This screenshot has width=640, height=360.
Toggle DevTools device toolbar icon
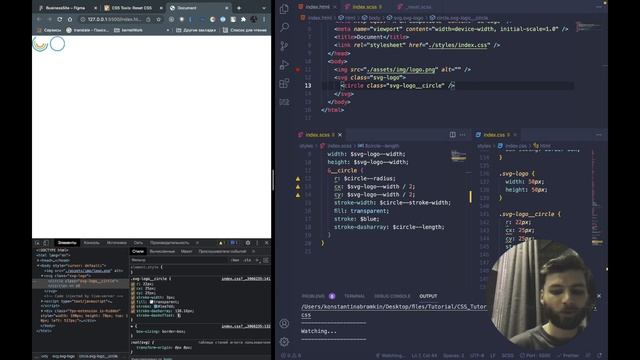(46, 243)
